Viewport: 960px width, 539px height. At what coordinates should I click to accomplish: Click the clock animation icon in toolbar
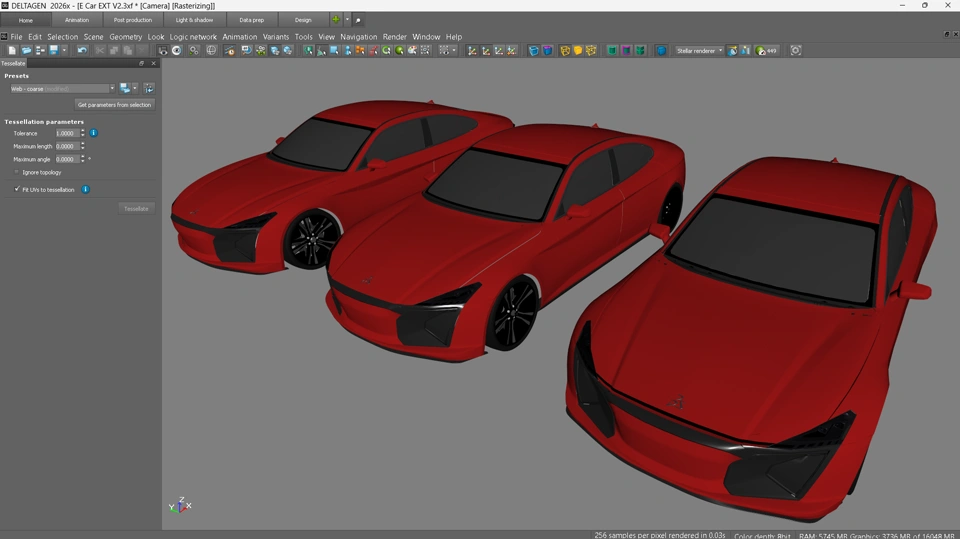230,50
